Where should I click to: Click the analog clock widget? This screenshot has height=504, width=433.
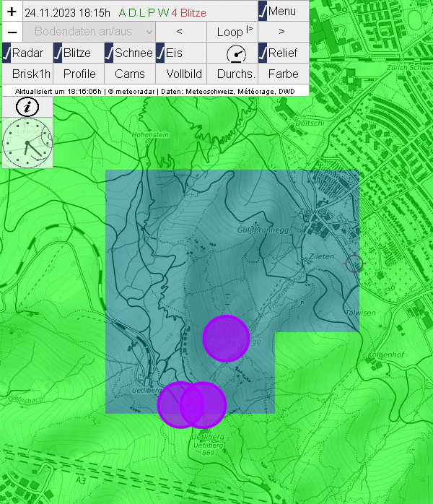[x=27, y=144]
